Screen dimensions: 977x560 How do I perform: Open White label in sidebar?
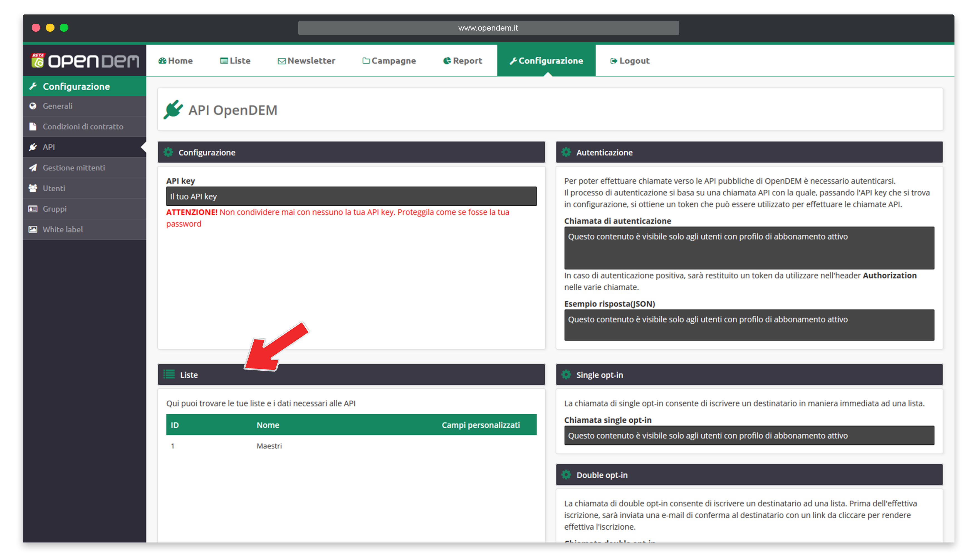[84, 229]
